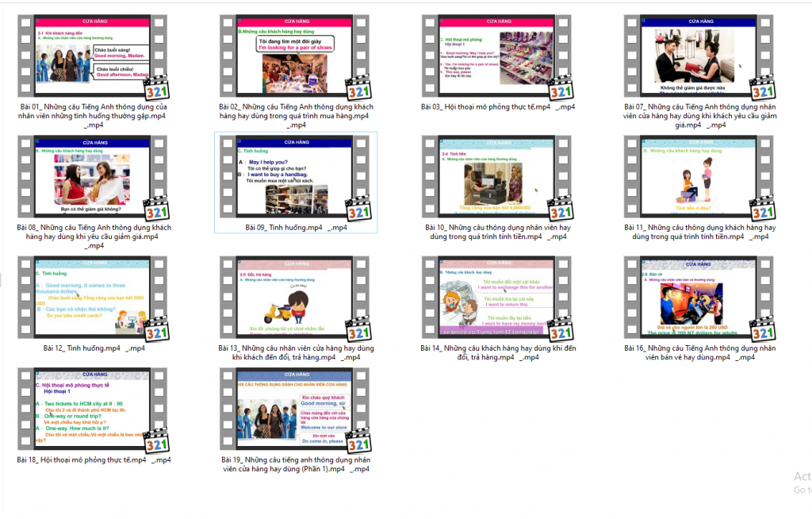Select the Bài 11 video thumbnail
The height and width of the screenshot is (519, 812).
click(x=699, y=176)
